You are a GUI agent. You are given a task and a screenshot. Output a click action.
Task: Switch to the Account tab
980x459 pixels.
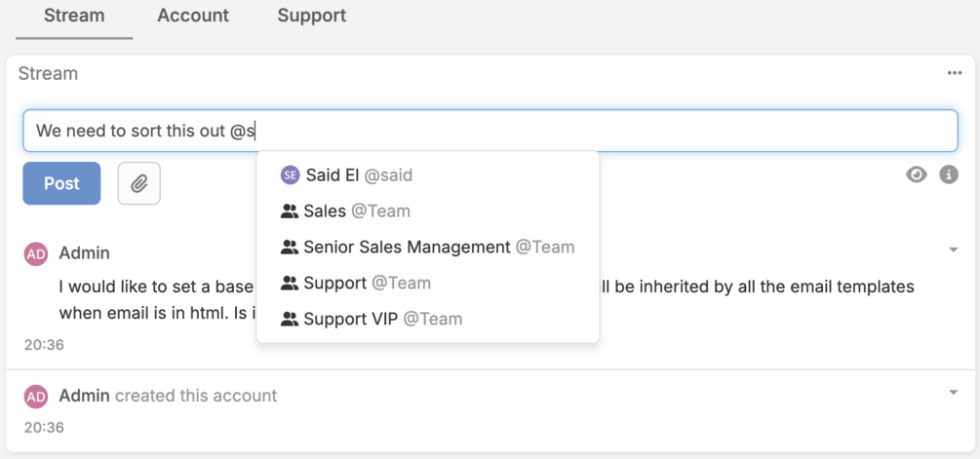click(193, 16)
